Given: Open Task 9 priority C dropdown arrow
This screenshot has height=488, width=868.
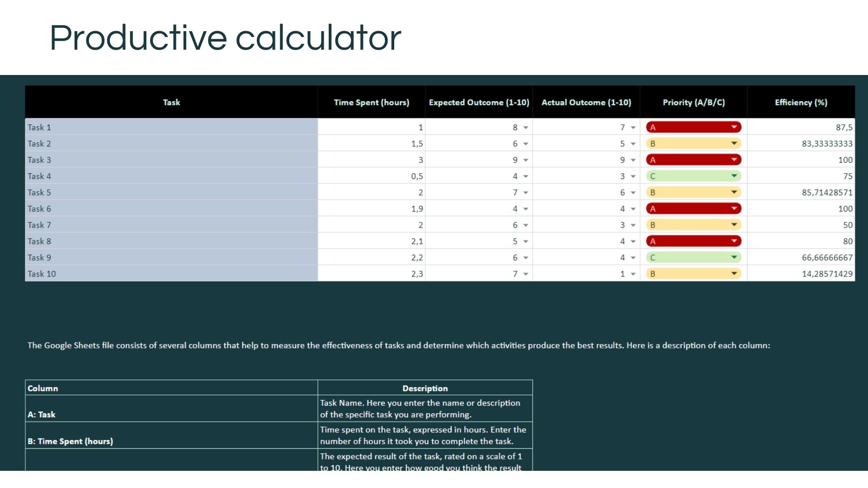Looking at the screenshot, I should point(734,258).
